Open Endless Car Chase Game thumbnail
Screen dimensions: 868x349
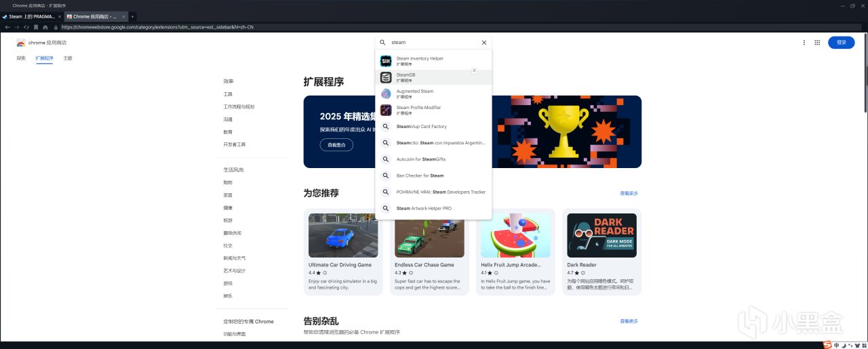[429, 235]
